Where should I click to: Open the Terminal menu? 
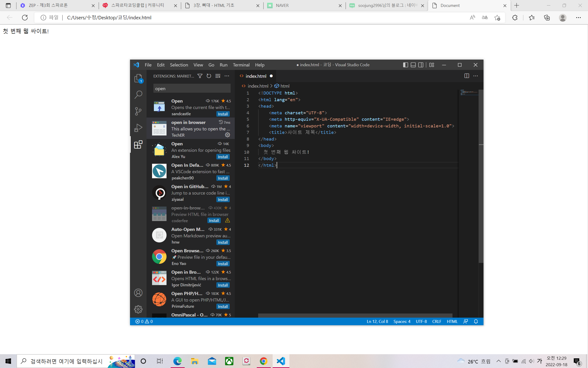(x=241, y=65)
